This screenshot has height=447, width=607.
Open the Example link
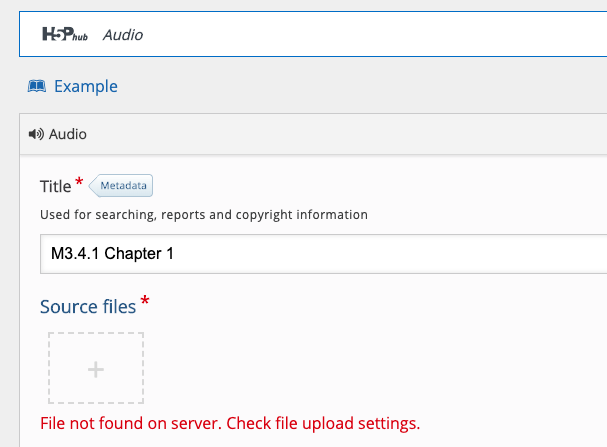tap(86, 86)
